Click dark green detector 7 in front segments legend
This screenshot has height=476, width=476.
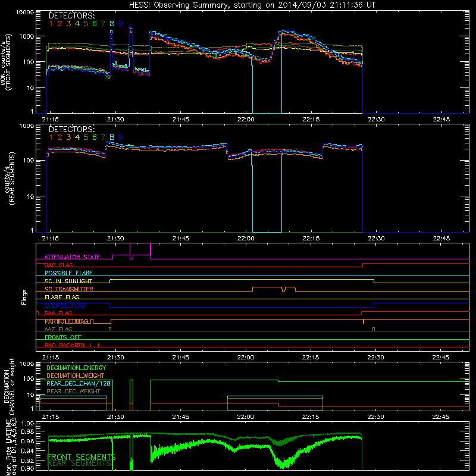pos(103,23)
